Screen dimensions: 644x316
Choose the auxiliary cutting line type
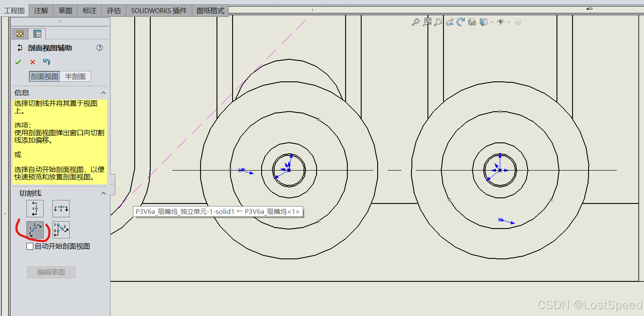tap(35, 230)
